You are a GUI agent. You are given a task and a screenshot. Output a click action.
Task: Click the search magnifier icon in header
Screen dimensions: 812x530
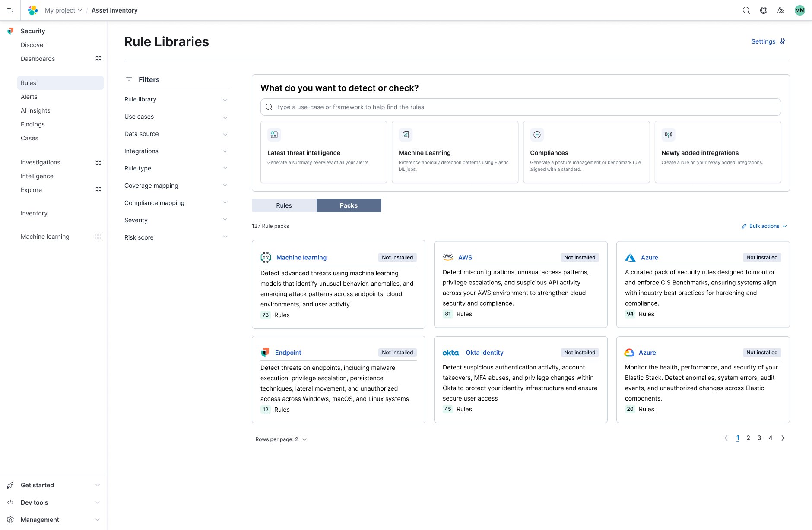click(746, 10)
